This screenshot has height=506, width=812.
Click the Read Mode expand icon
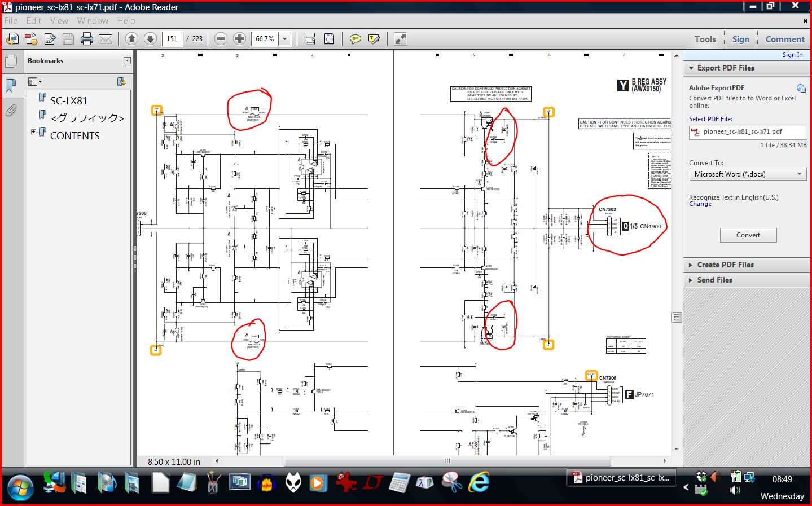click(x=400, y=39)
